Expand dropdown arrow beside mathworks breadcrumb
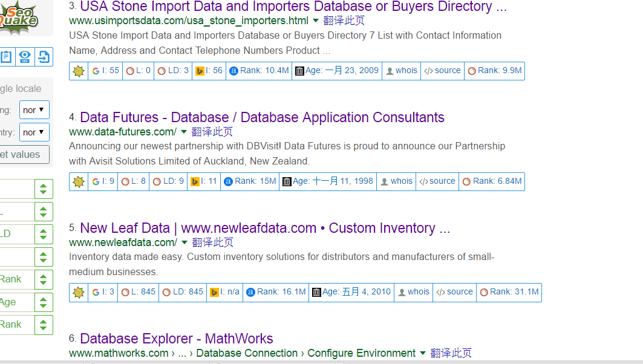Screen dimensions: 643x364 (x=423, y=353)
